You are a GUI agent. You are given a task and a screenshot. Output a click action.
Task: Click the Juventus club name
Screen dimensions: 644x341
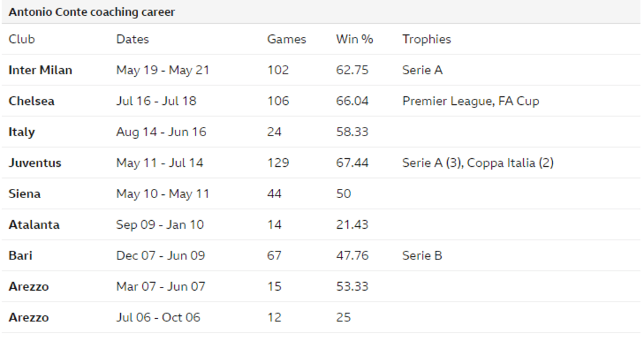tap(35, 163)
